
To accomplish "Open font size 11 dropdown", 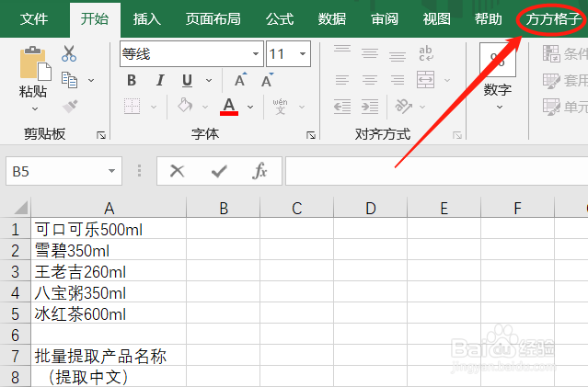I will pyautogui.click(x=302, y=54).
